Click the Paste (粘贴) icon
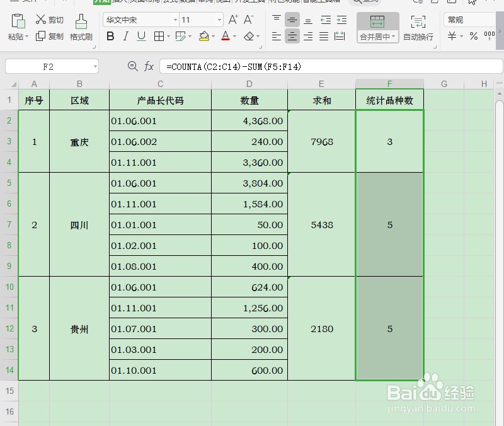This screenshot has width=504, height=426. [17, 22]
